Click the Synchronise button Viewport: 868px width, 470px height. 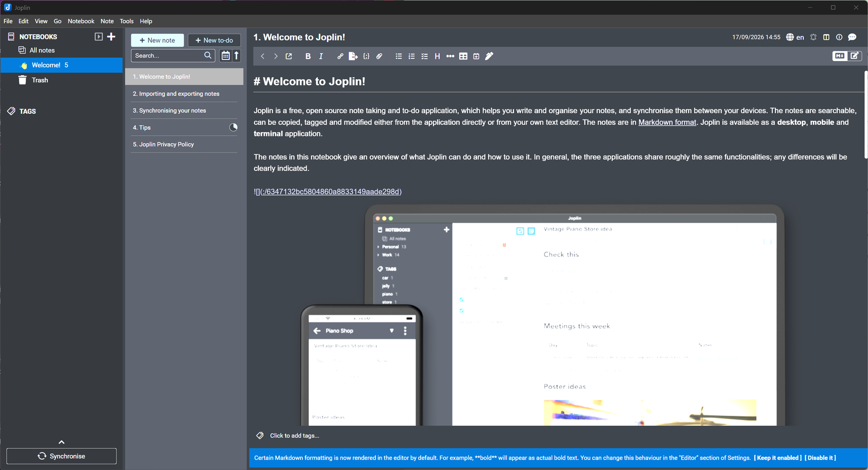pyautogui.click(x=62, y=456)
